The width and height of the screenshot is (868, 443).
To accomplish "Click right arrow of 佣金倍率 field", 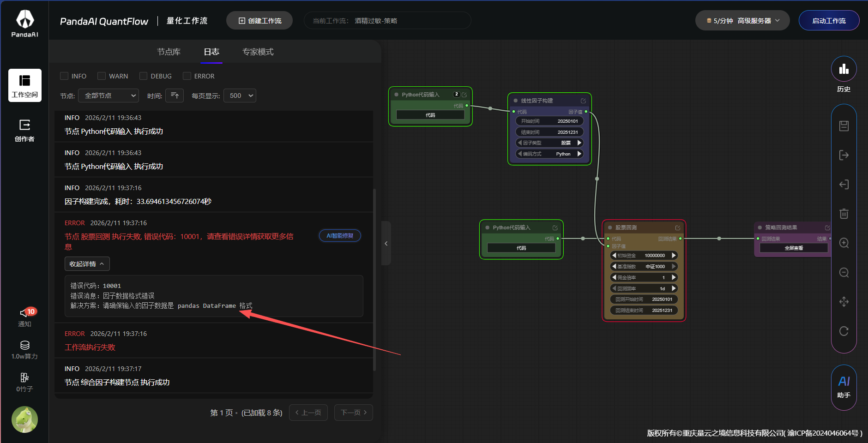I will (x=674, y=278).
